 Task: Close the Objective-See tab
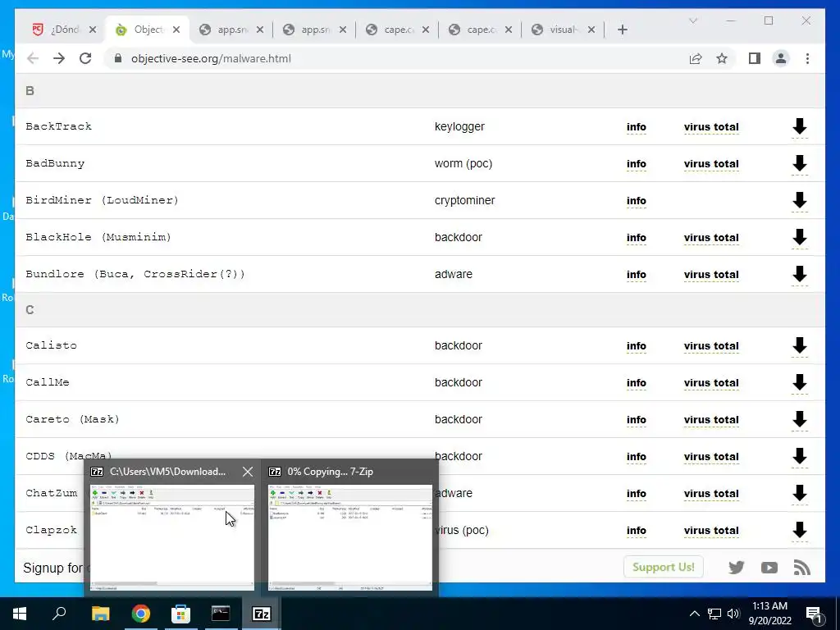coord(176,30)
